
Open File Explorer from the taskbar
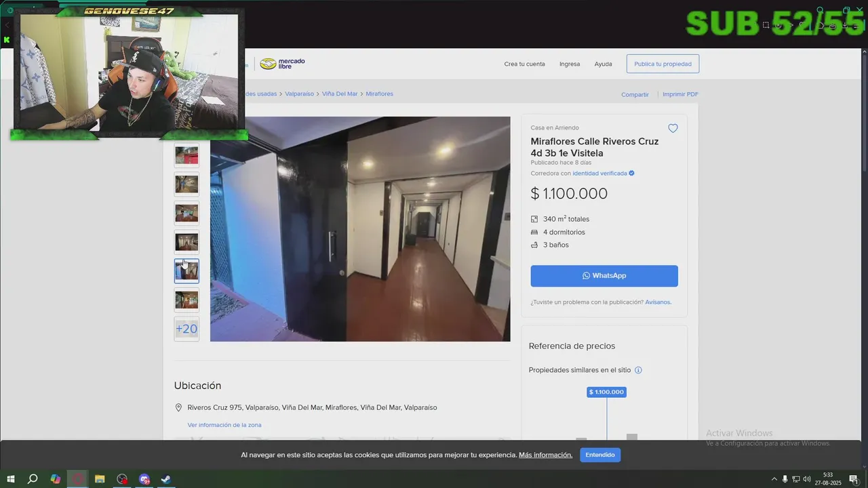click(x=100, y=479)
